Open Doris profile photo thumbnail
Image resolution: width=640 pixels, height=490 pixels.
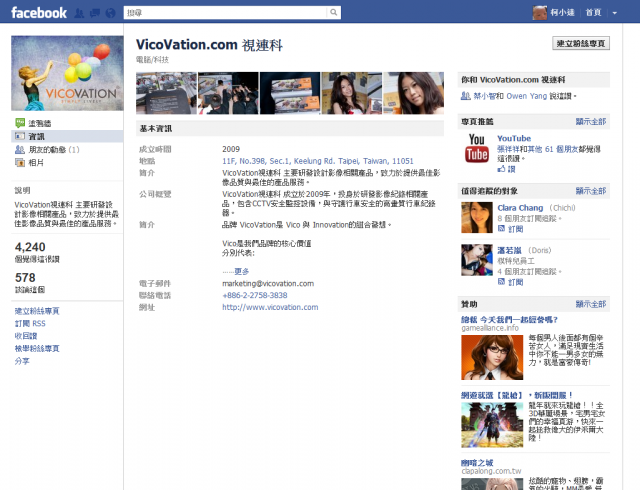[477, 260]
